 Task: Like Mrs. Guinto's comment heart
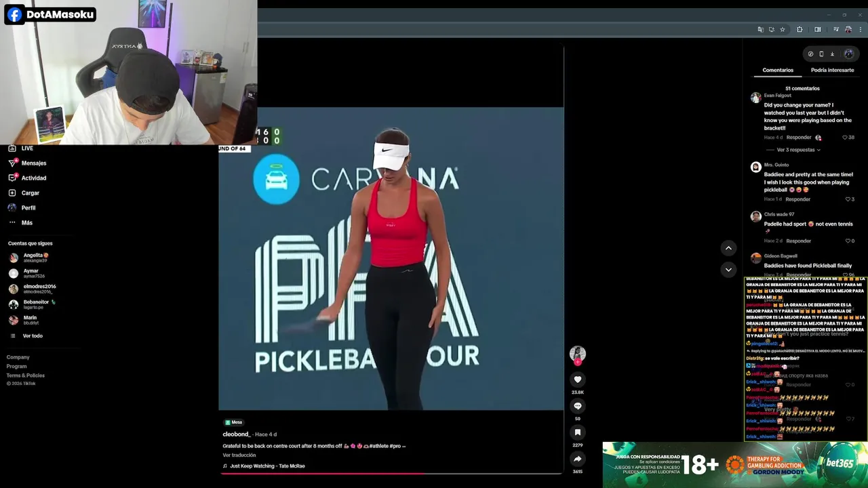(848, 199)
